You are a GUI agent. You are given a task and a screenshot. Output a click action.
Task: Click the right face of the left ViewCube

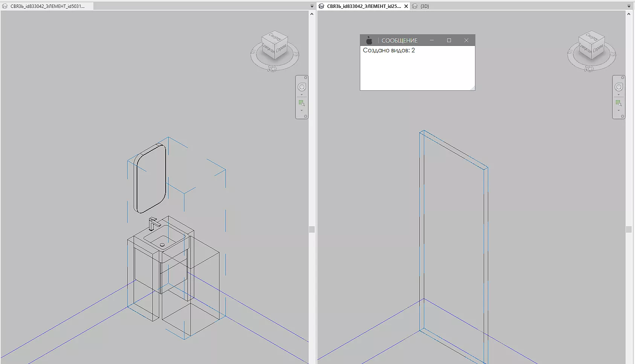coord(281,49)
